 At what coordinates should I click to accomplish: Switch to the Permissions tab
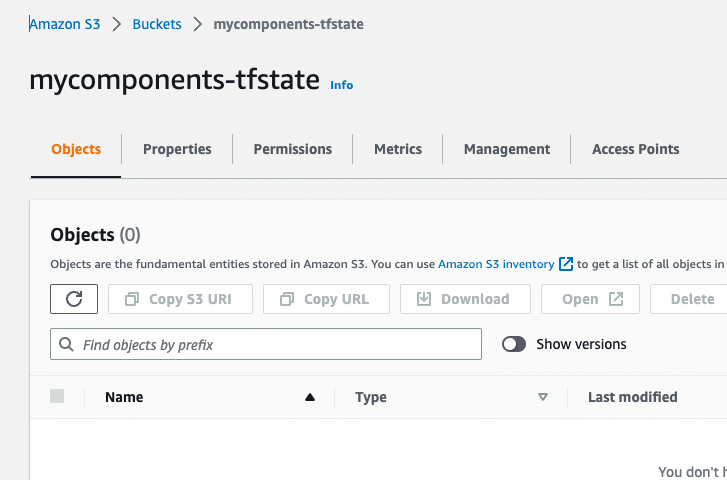[293, 149]
